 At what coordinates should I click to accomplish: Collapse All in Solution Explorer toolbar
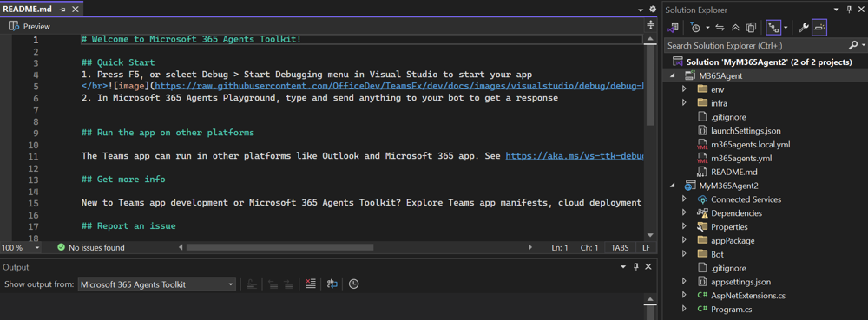736,27
